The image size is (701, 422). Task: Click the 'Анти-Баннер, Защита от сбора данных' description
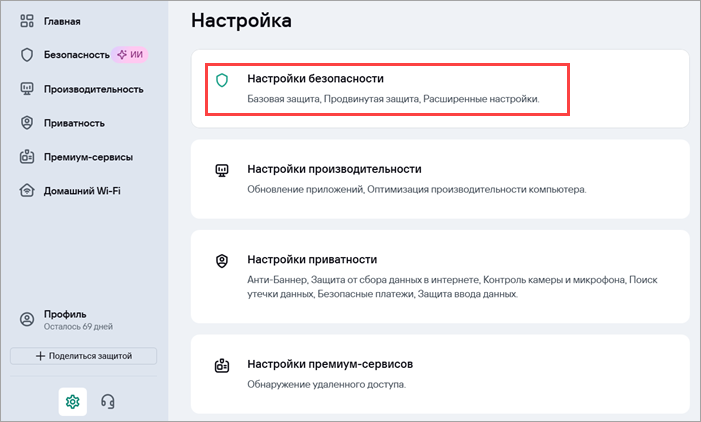click(452, 287)
